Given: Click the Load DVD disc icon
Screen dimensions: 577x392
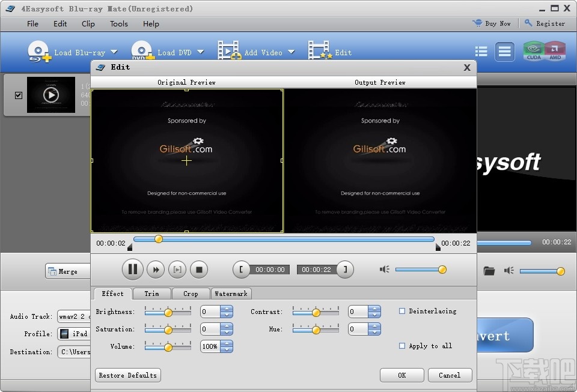Looking at the screenshot, I should pos(143,50).
